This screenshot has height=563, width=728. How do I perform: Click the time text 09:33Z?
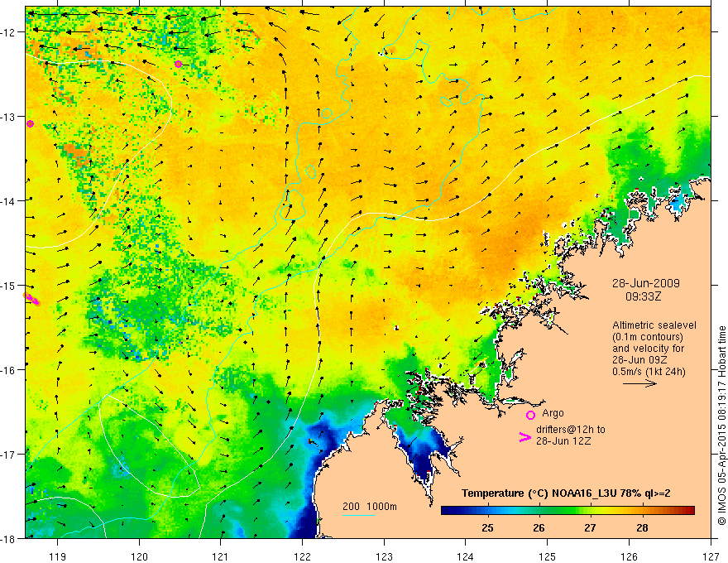coord(643,296)
